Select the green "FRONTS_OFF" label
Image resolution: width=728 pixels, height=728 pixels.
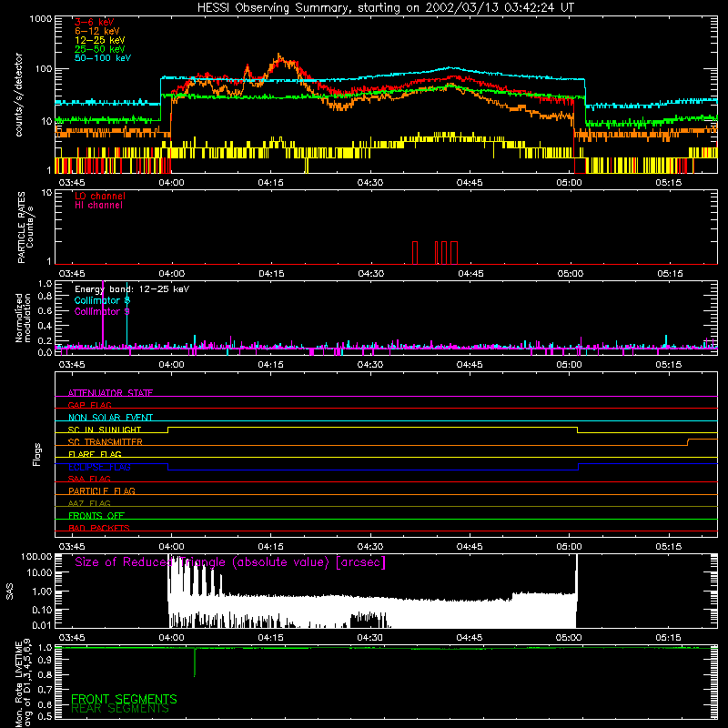coord(96,515)
